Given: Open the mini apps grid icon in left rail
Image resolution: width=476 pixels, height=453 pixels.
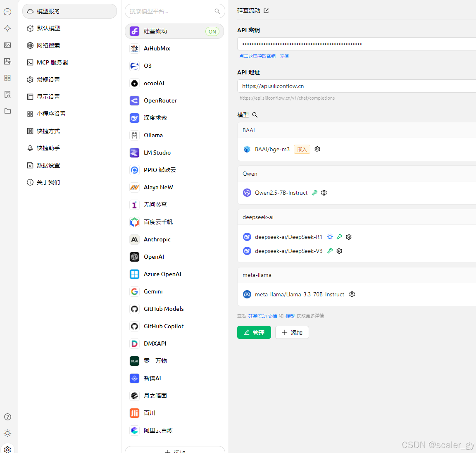Looking at the screenshot, I should (x=7, y=78).
